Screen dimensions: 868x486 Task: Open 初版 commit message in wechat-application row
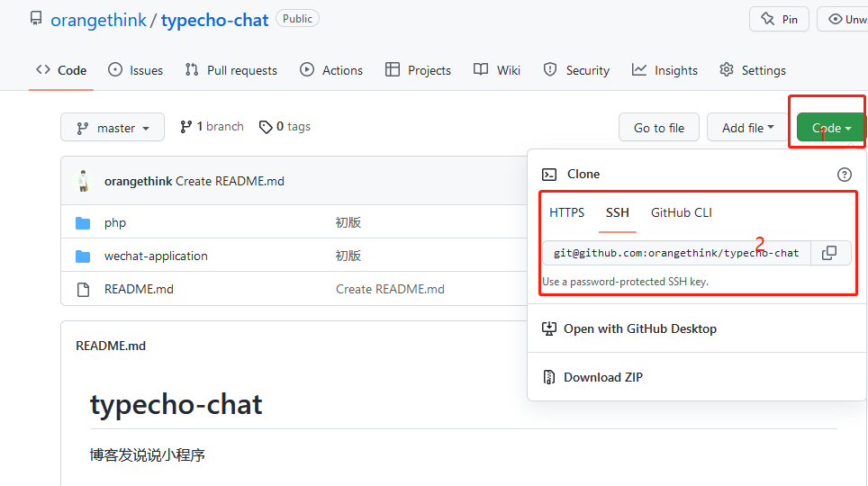(x=348, y=256)
